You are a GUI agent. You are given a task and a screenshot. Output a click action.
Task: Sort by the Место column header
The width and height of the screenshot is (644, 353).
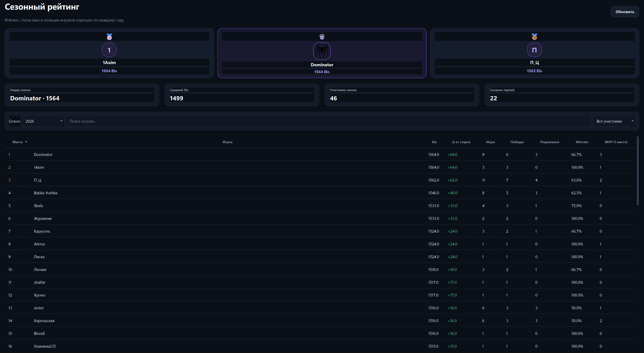tap(18, 142)
